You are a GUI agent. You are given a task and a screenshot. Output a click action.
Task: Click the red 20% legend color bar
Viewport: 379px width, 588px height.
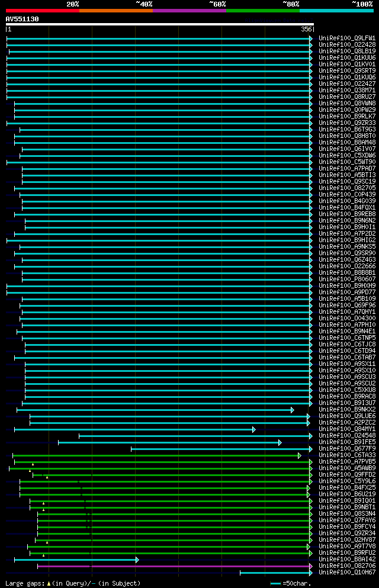click(x=43, y=11)
